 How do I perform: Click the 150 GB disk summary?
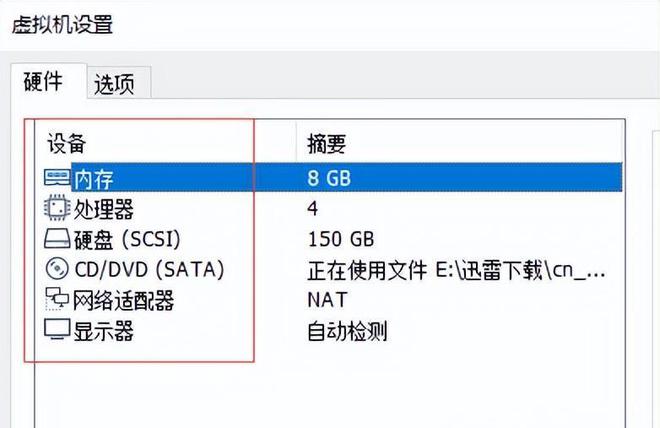[x=340, y=240]
